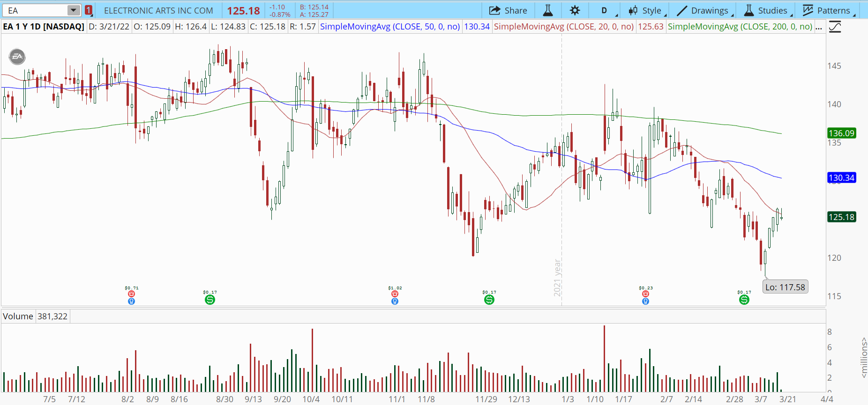
Task: Click the ELECTRONIC ARTS INC COM company name
Action: [x=158, y=10]
